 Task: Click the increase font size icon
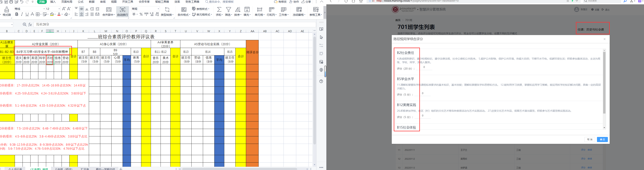click(x=64, y=9)
